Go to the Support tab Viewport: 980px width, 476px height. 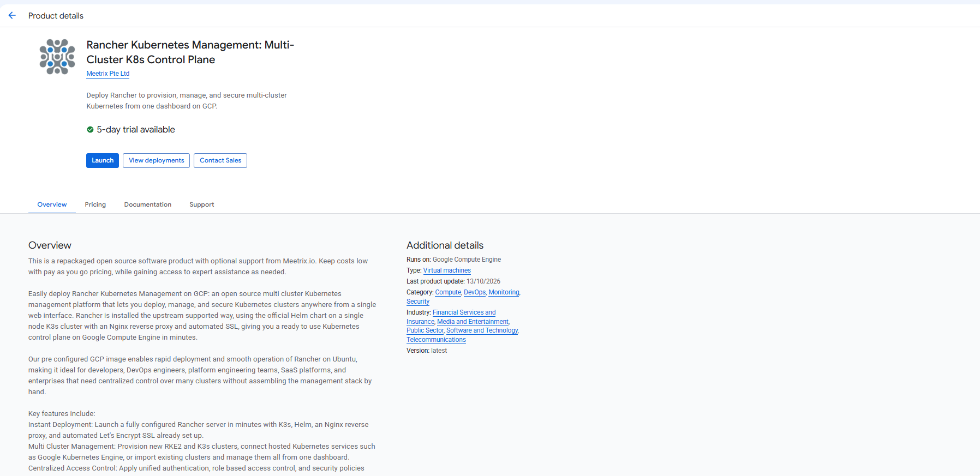(202, 204)
